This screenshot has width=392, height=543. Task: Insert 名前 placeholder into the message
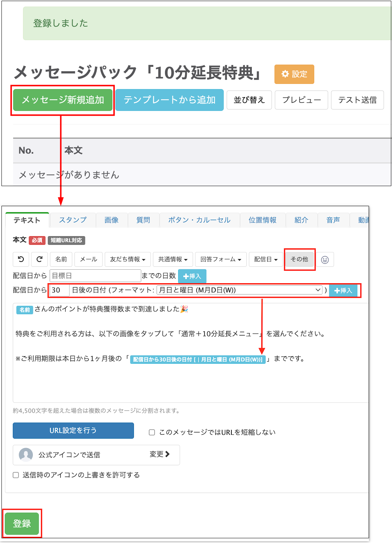[61, 259]
